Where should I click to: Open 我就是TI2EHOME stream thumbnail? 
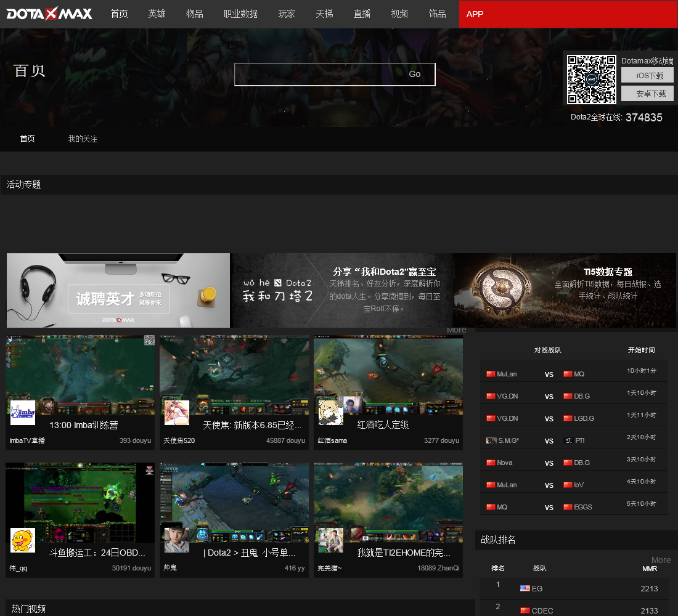click(388, 502)
